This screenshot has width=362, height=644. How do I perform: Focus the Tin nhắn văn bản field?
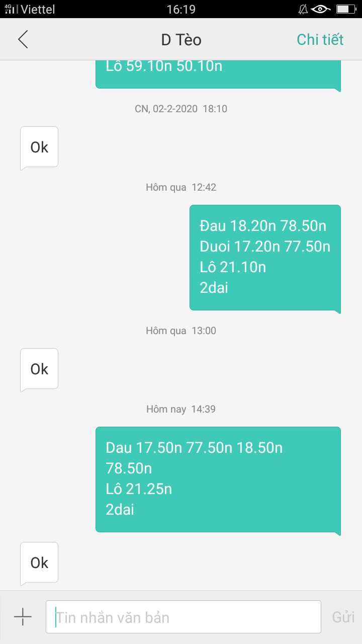tap(184, 617)
